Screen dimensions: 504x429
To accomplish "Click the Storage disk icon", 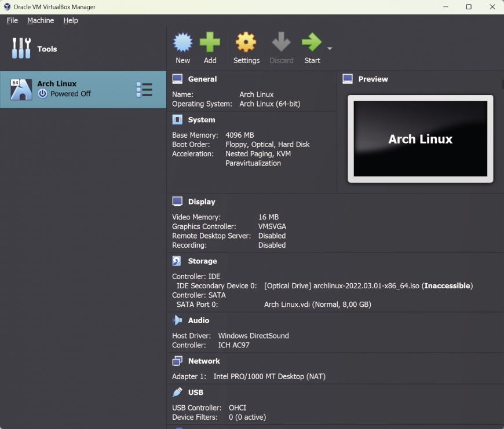I will pyautogui.click(x=177, y=261).
